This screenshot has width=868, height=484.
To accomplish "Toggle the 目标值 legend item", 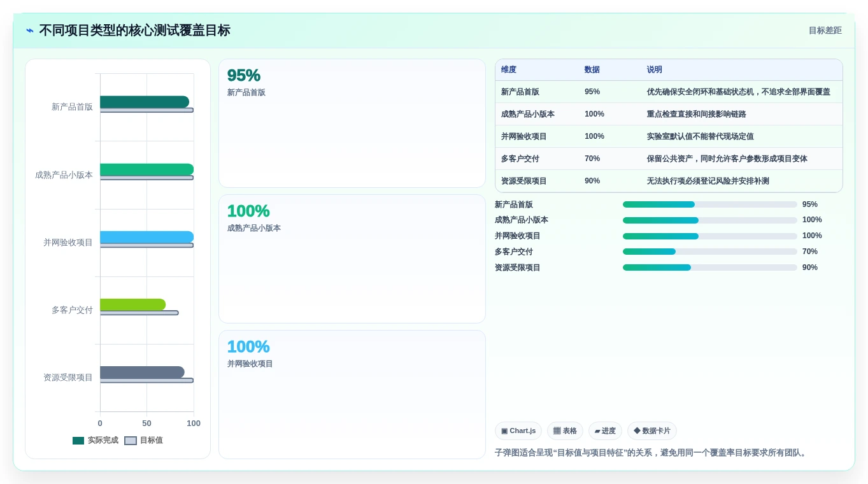I will tap(143, 441).
